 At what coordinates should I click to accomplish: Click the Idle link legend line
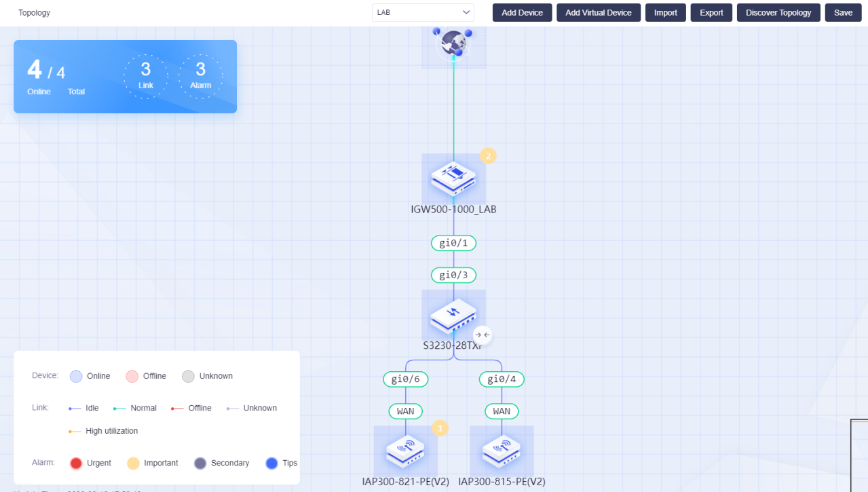[75, 409]
